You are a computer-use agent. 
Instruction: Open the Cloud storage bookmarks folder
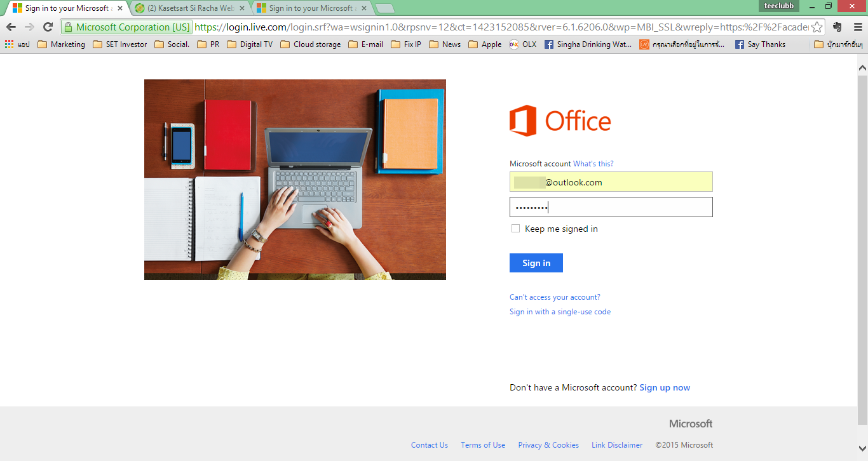[x=311, y=44]
